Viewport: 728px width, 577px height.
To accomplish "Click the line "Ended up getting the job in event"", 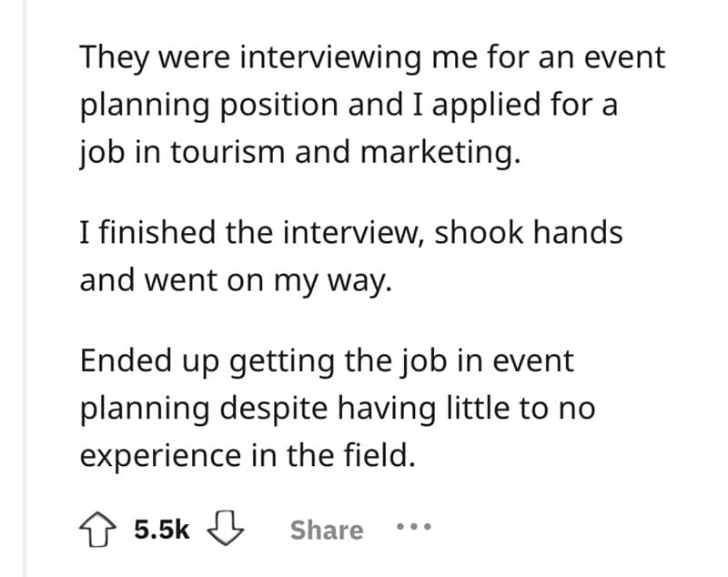I will pos(327,360).
